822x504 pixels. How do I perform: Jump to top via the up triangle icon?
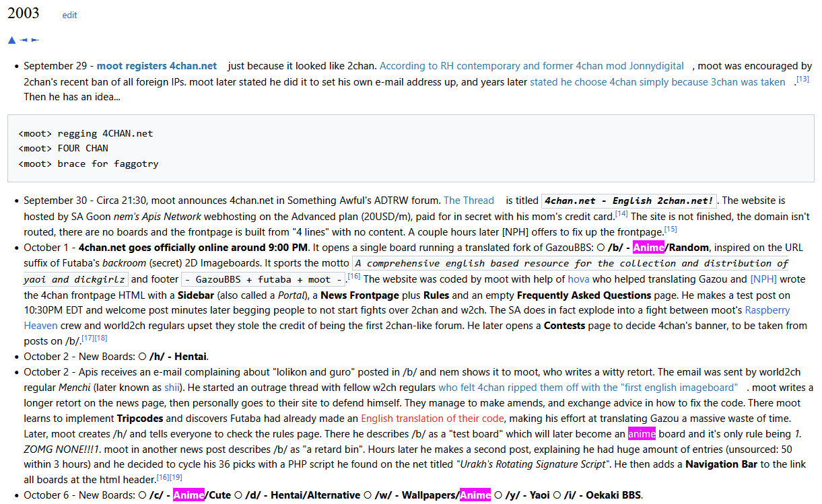pyautogui.click(x=11, y=40)
